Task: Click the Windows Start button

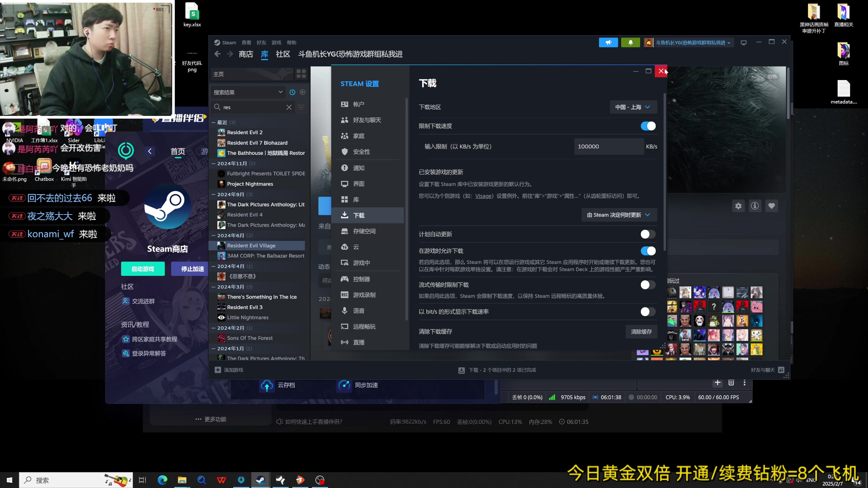Action: click(x=9, y=480)
